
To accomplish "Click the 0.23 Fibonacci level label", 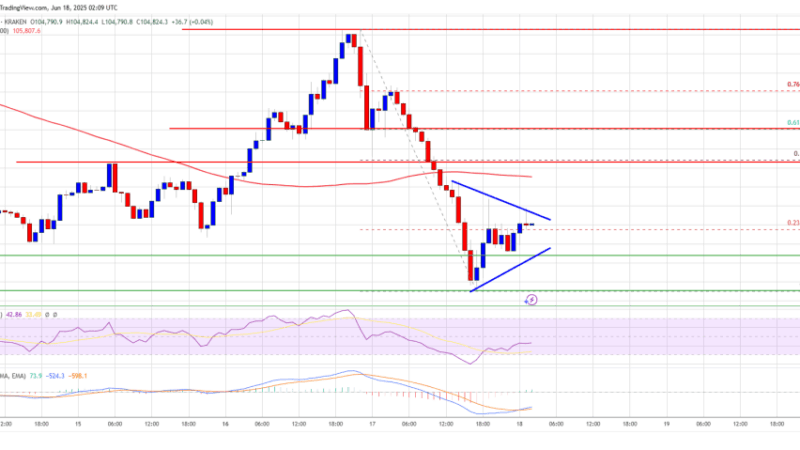I will (793, 223).
